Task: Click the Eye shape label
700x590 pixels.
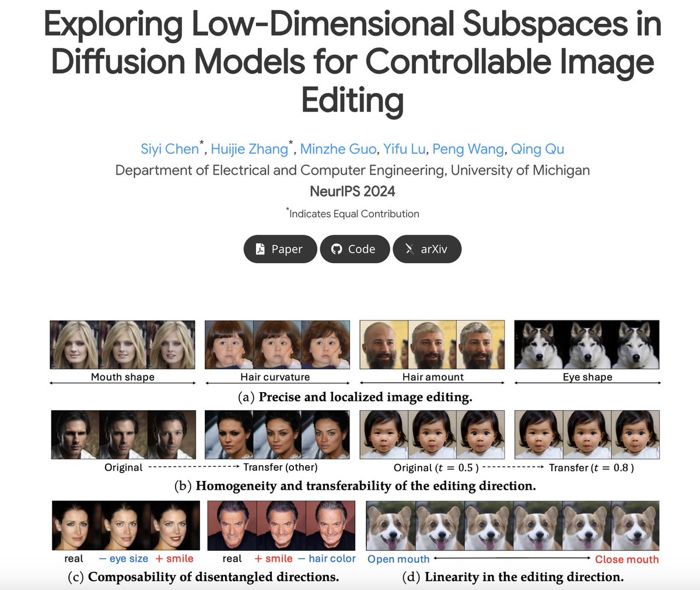Action: click(587, 377)
